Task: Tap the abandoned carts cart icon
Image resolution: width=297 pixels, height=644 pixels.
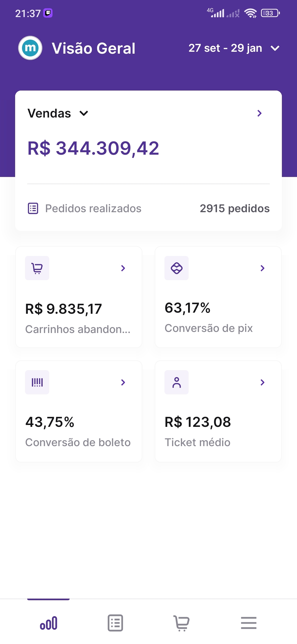Action: point(37,268)
